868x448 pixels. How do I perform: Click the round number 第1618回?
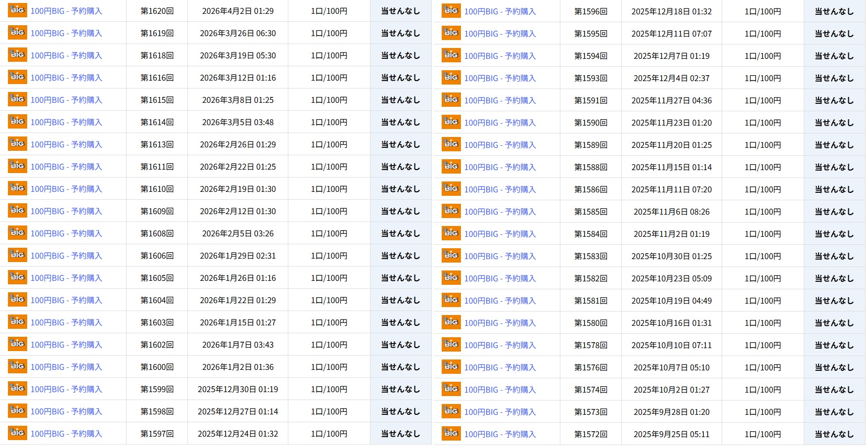pos(157,55)
